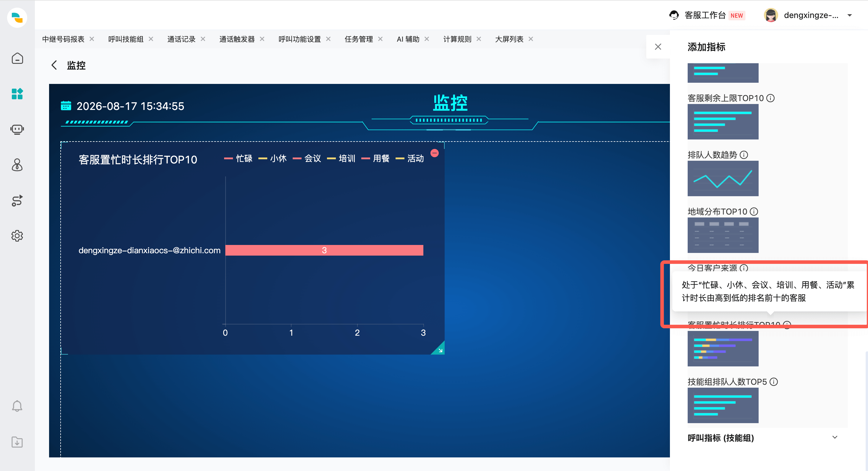Open the download tasks icon in sidebar
The height and width of the screenshot is (471, 868).
[x=17, y=442]
